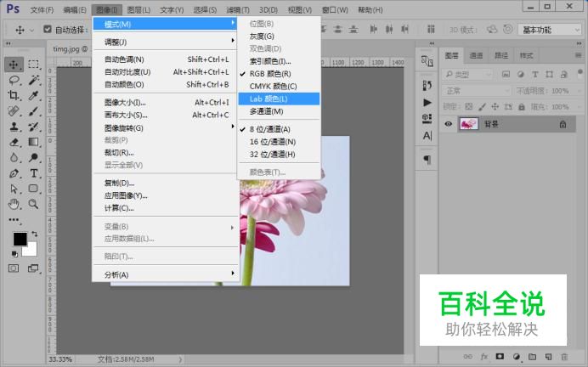Set the black foreground color swatch
This screenshot has height=367, width=588.
[20, 239]
